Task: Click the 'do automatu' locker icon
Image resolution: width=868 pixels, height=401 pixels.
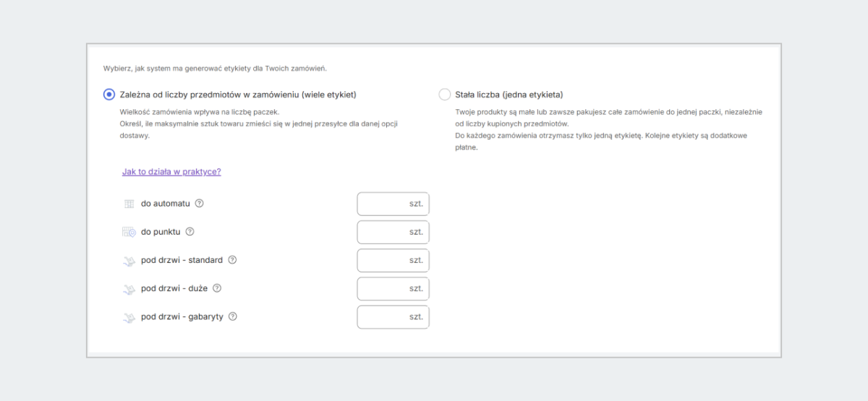Action: click(129, 204)
